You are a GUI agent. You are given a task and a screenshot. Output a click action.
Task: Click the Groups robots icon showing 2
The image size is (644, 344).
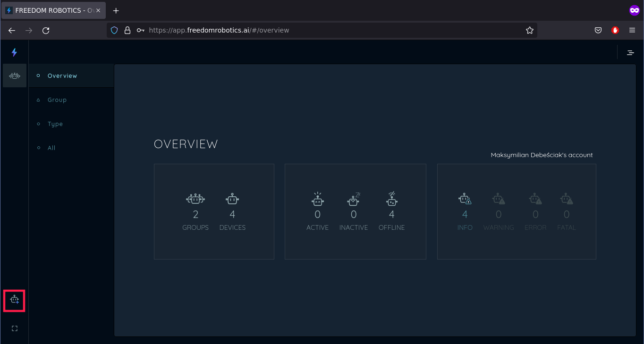[195, 199]
